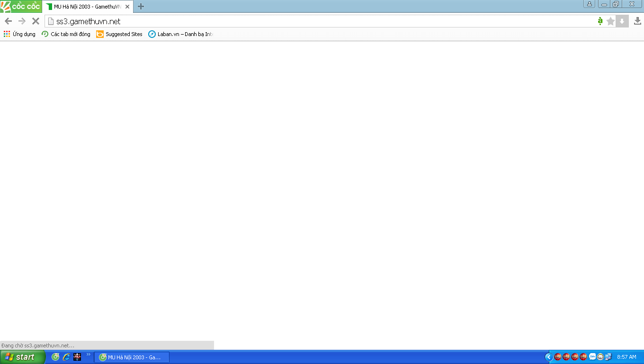Launch Internet Explorer from quick launch
The height and width of the screenshot is (364, 644).
pos(66,357)
